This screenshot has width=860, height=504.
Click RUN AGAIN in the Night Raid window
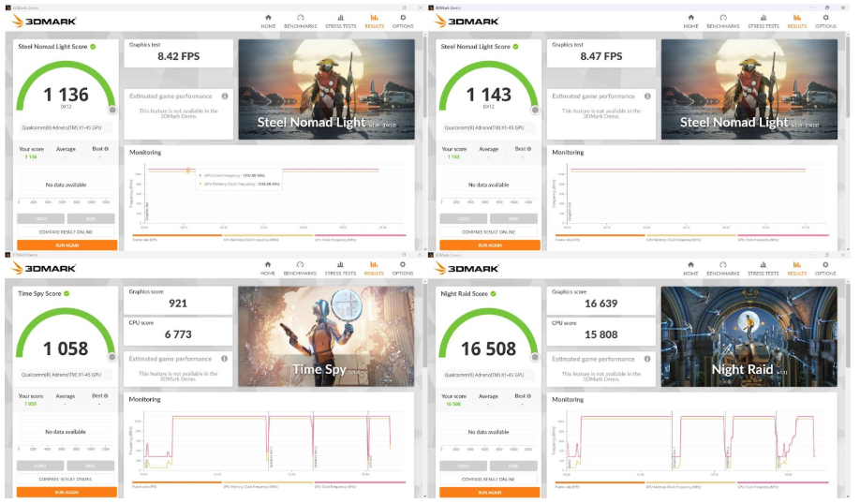coord(489,493)
